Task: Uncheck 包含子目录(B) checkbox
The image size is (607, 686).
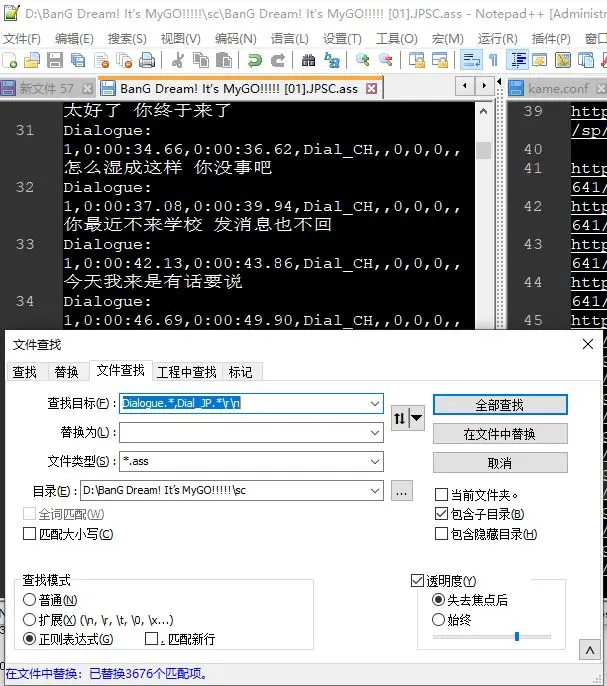Action: (441, 514)
